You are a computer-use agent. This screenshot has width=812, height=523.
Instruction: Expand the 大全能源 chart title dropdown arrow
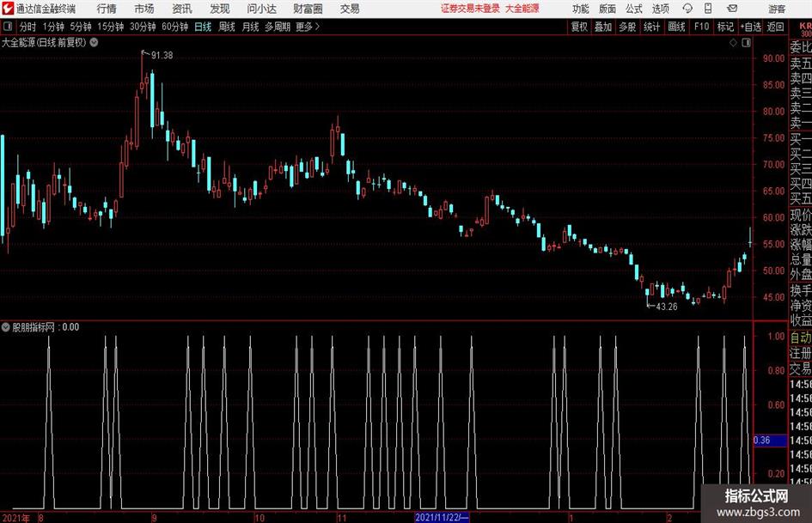[x=94, y=42]
